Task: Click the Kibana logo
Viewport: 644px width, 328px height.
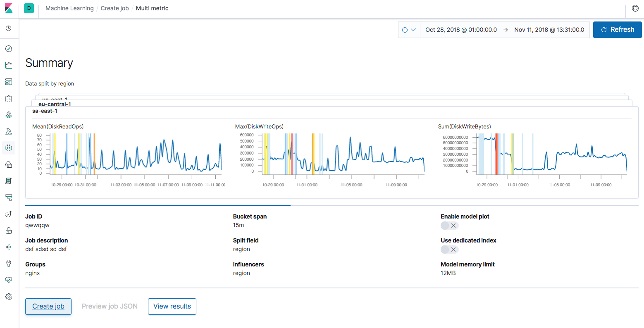Action: click(9, 8)
